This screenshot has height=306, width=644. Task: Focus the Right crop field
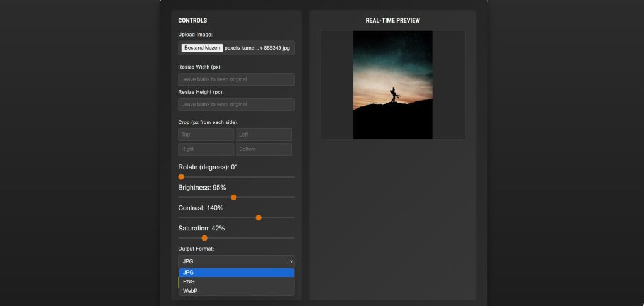tap(206, 149)
